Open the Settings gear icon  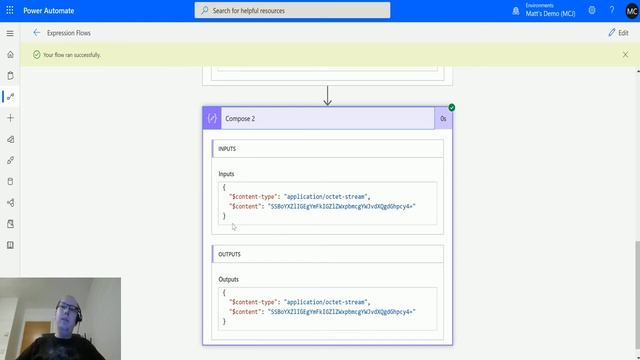pyautogui.click(x=592, y=10)
